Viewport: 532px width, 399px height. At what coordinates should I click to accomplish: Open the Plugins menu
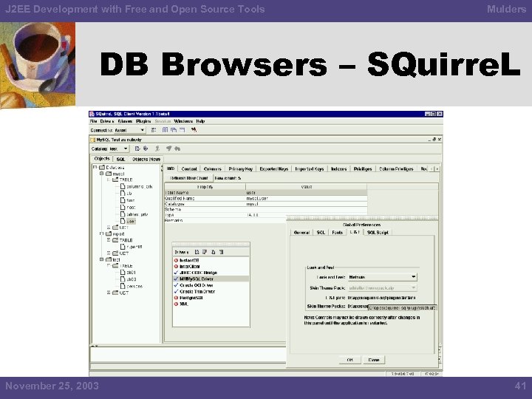[143, 121]
